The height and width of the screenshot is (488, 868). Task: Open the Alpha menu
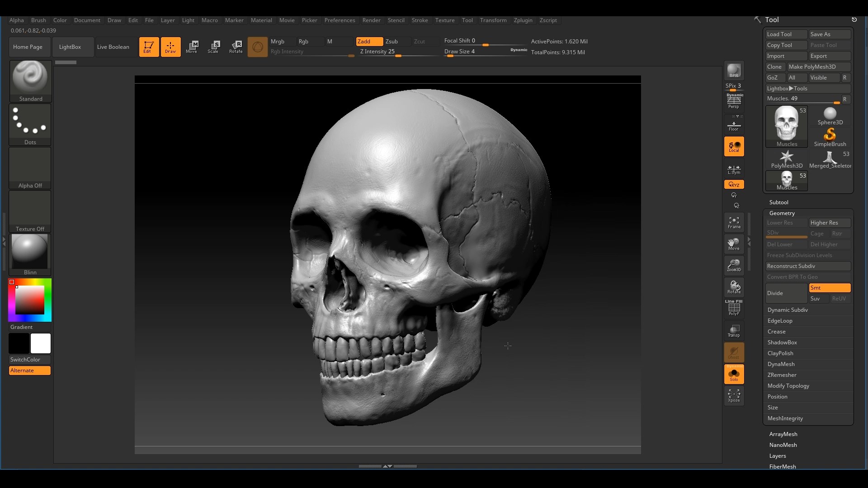[x=16, y=20]
